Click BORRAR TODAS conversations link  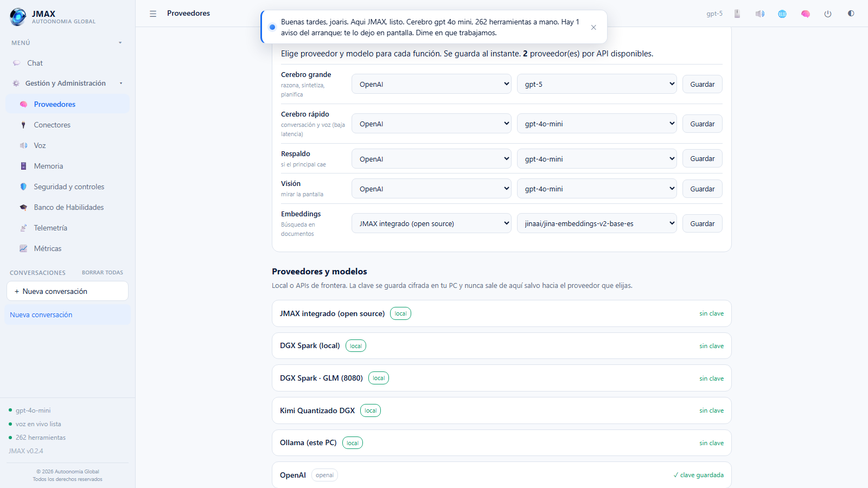tap(103, 273)
